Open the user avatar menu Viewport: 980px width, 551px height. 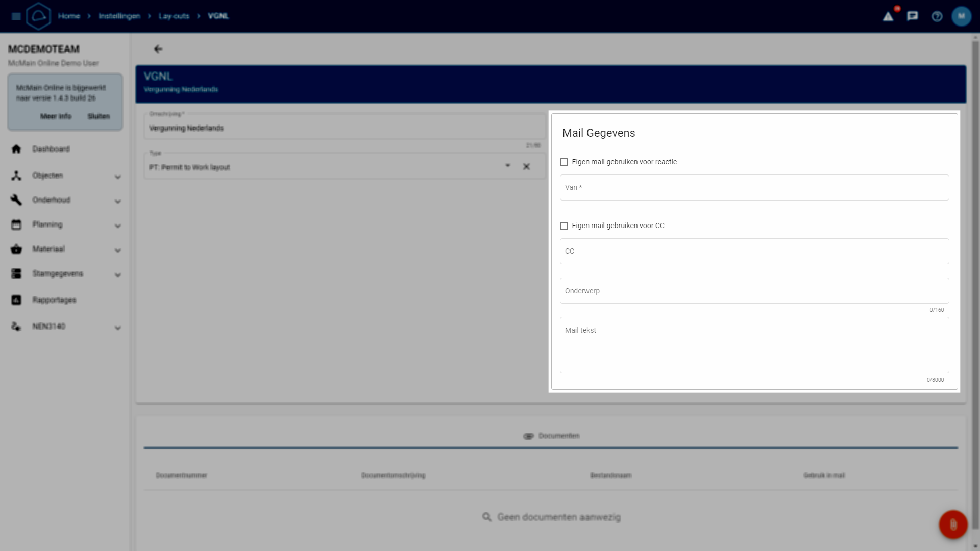tap(962, 16)
